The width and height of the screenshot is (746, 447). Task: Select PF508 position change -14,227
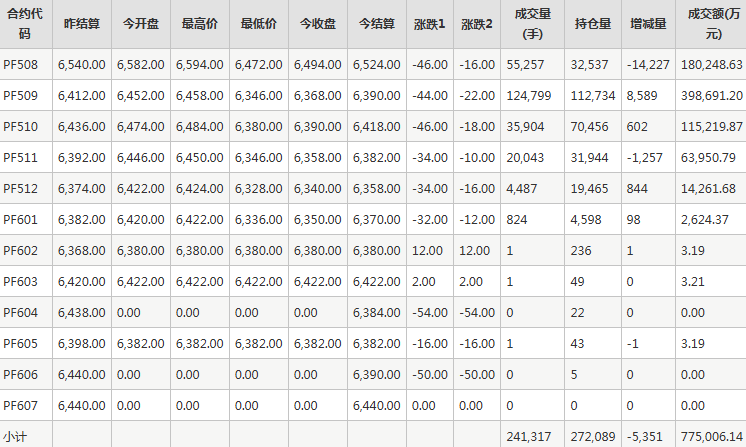648,65
